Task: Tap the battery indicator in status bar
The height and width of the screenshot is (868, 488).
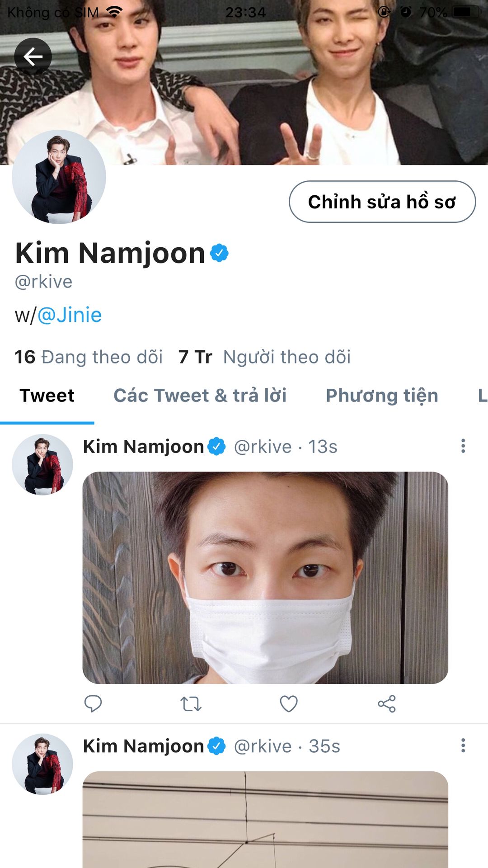Action: pos(465,12)
